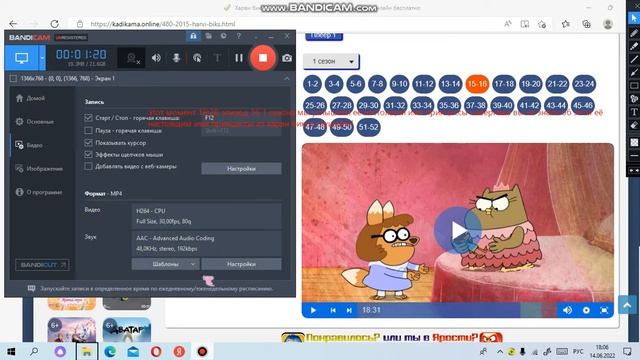Toggle text overlay T icon in Bandicam toolbar
This screenshot has width=640, height=360.
click(x=217, y=58)
